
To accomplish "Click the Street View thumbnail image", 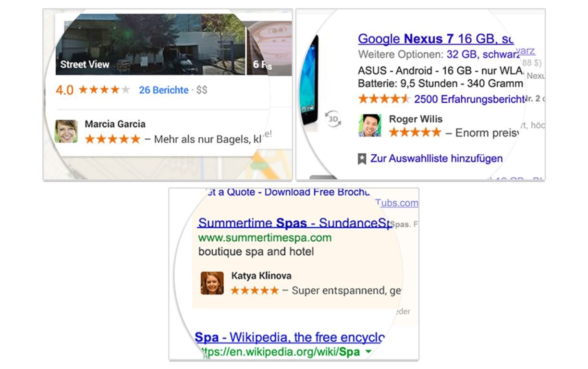I will tap(150, 44).
